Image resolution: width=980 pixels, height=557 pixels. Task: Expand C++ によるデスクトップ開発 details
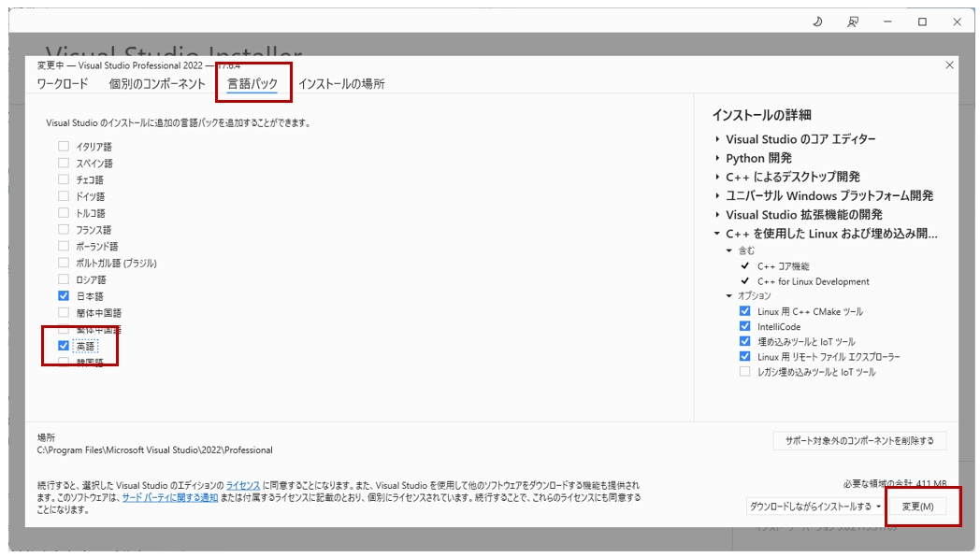point(719,177)
